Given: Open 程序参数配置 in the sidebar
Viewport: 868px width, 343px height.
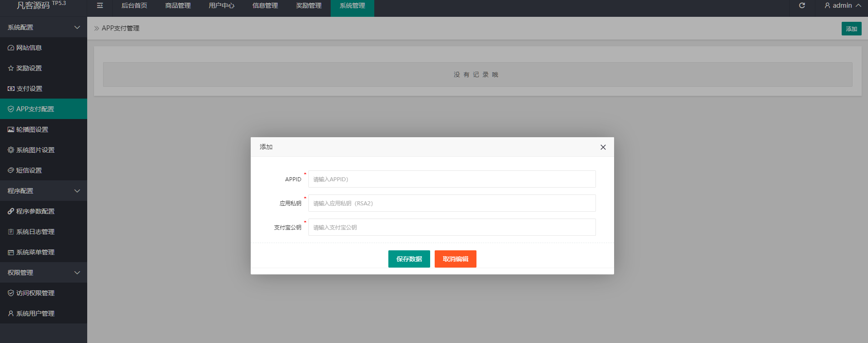Looking at the screenshot, I should click(x=44, y=211).
